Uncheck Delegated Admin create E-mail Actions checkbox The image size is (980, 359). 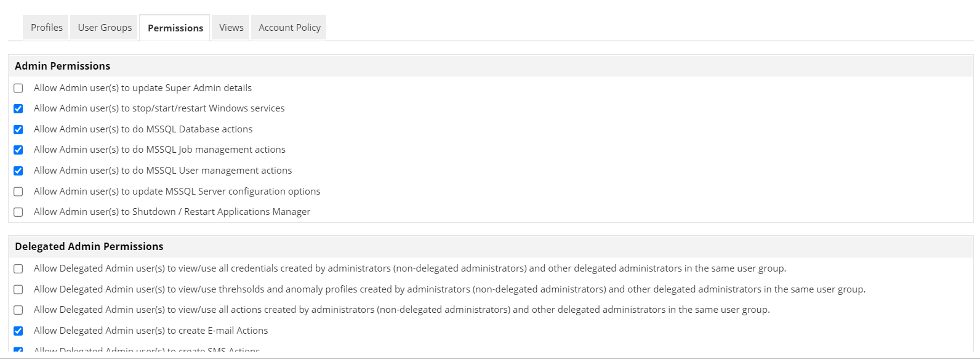(18, 331)
